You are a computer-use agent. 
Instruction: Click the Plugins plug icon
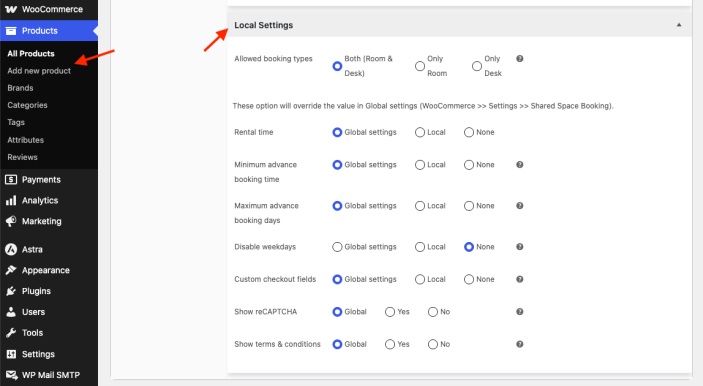click(11, 291)
